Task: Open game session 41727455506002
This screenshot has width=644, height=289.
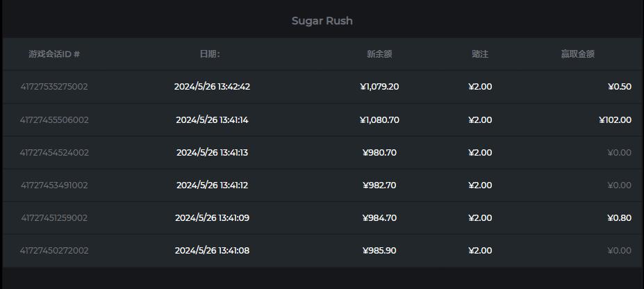Action: [54, 120]
